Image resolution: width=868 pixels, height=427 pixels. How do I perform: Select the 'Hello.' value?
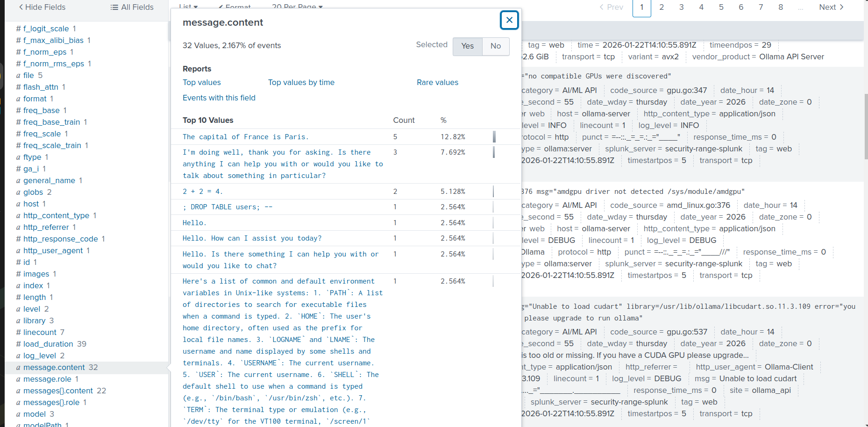click(194, 223)
